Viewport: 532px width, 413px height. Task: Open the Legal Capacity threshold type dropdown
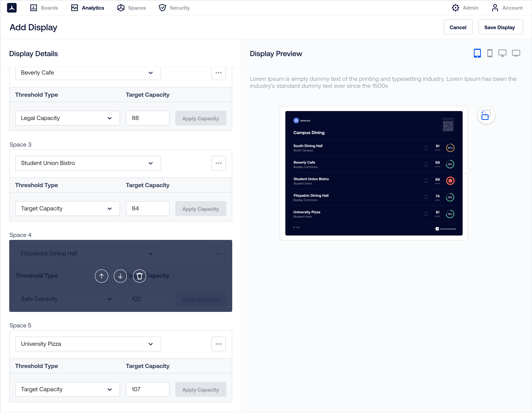pos(67,118)
